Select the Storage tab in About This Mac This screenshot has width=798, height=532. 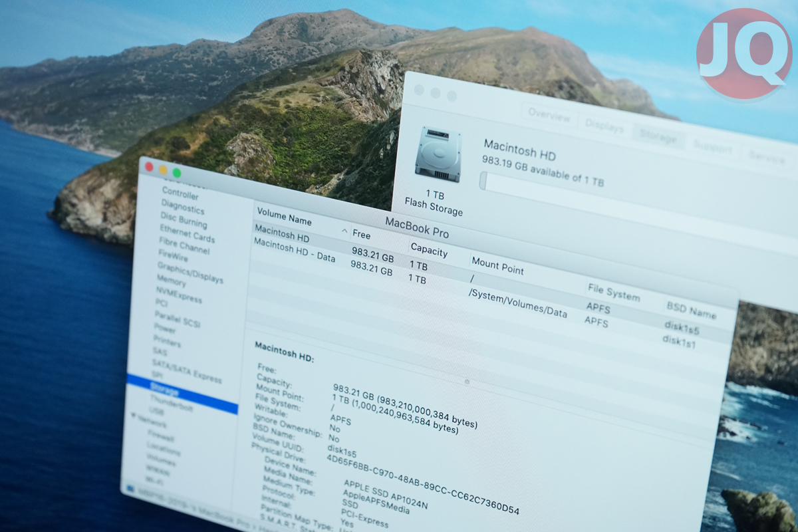click(658, 136)
